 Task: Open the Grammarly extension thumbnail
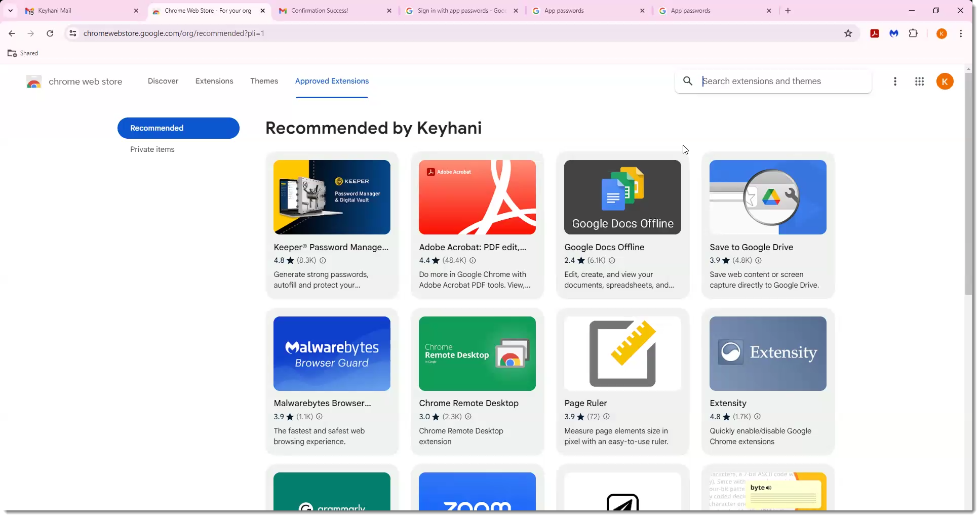332,491
